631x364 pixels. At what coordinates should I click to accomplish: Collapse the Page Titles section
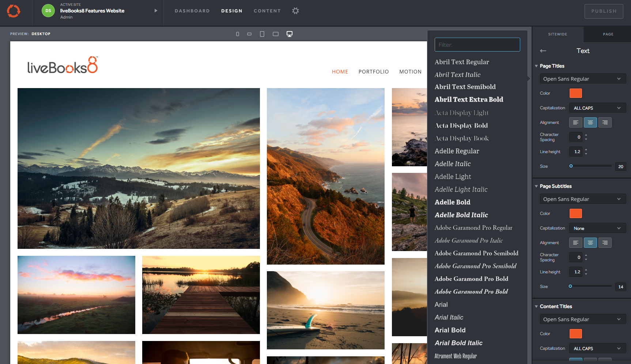(536, 66)
